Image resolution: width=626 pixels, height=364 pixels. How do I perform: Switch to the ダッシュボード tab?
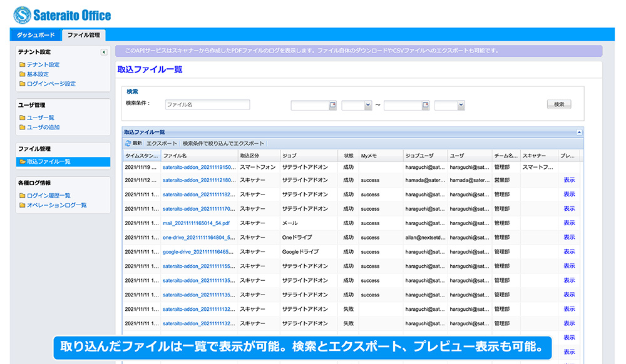click(36, 35)
